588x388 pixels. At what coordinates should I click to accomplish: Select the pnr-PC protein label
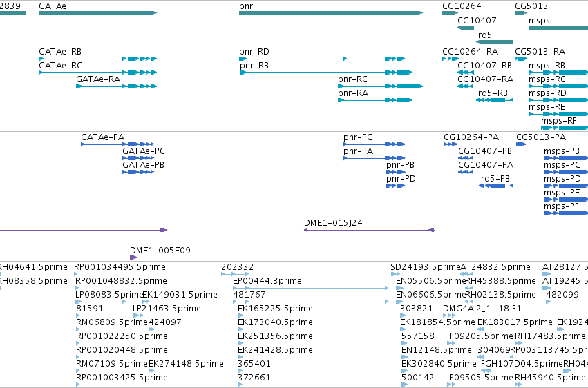click(358, 137)
